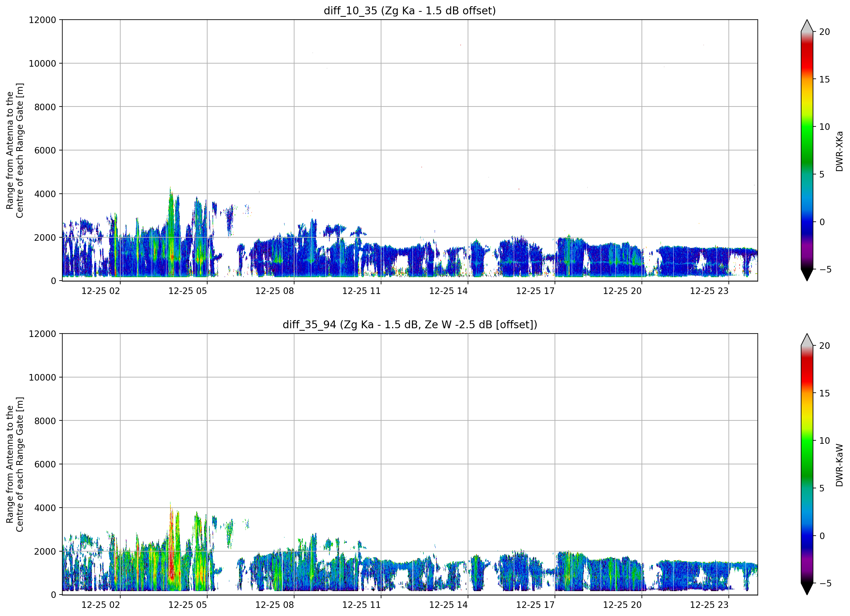Click the 12000 y-tick of diff_10_35 plot
Viewport: 850px width, 616px height.
42,20
